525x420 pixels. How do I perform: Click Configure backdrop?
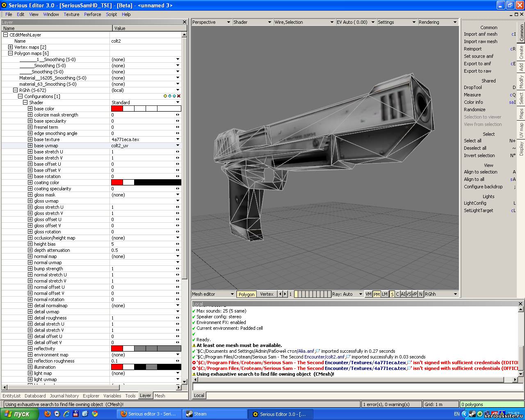(x=483, y=187)
